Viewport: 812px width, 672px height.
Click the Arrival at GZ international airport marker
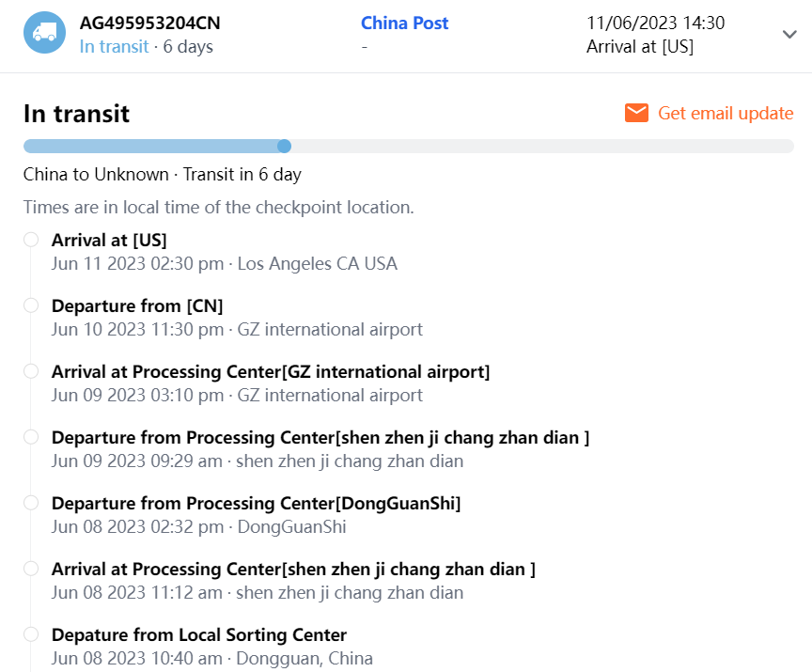coord(31,371)
